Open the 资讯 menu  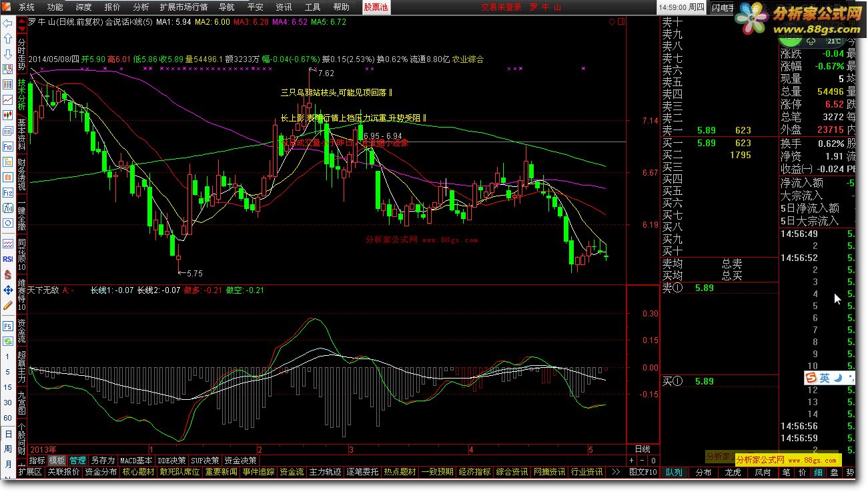pos(284,7)
